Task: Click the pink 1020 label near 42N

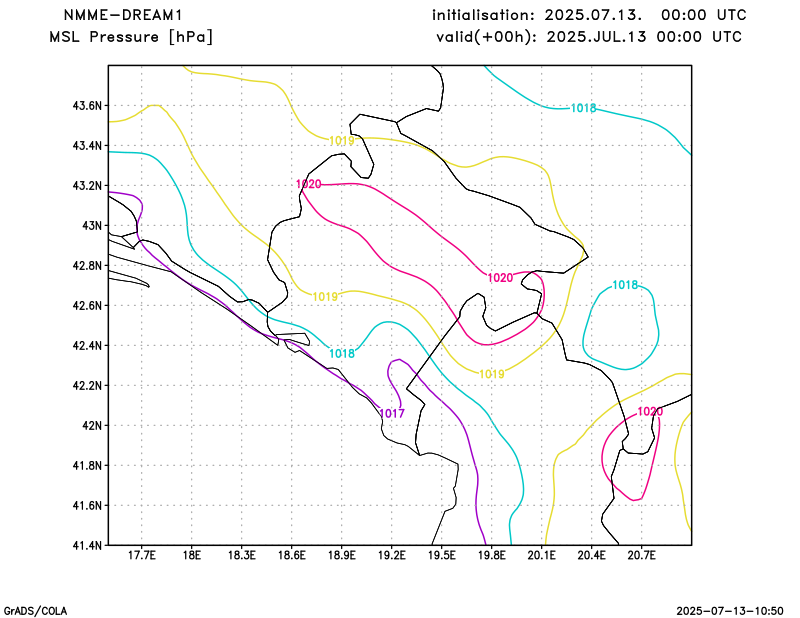Action: click(x=650, y=412)
